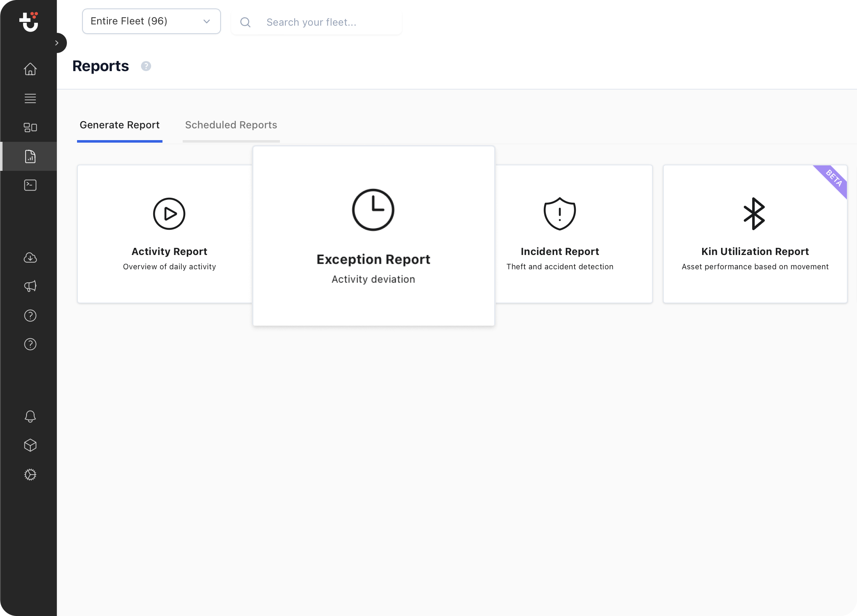
Task: Expand the Entire Fleet (96) dropdown
Action: click(151, 21)
